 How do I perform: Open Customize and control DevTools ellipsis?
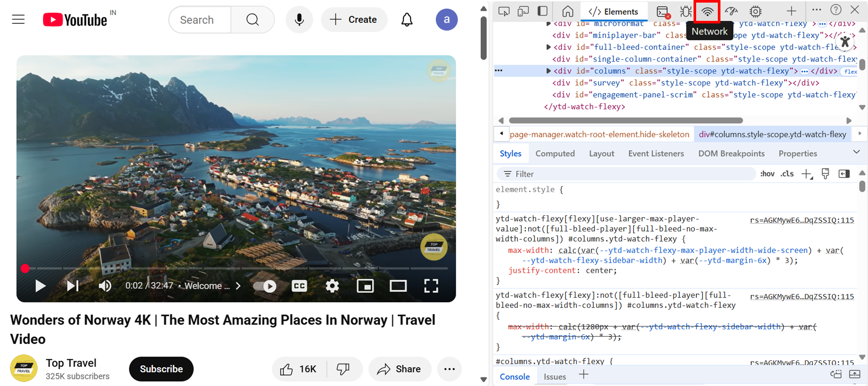(x=816, y=10)
